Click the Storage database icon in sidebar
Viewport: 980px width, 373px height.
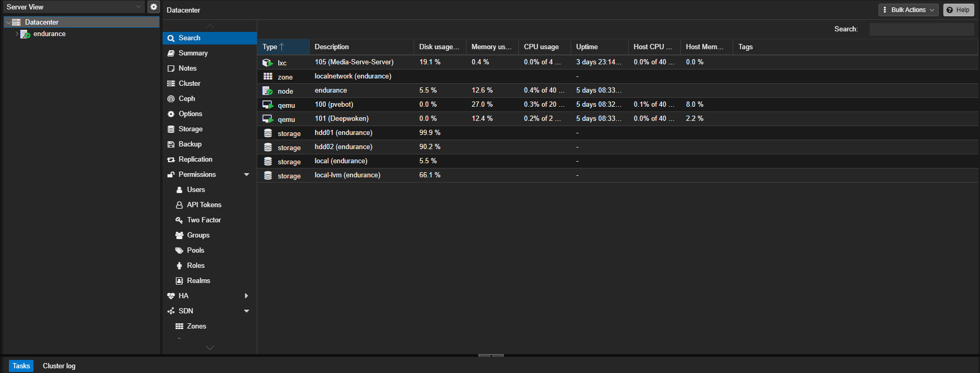[x=171, y=129]
